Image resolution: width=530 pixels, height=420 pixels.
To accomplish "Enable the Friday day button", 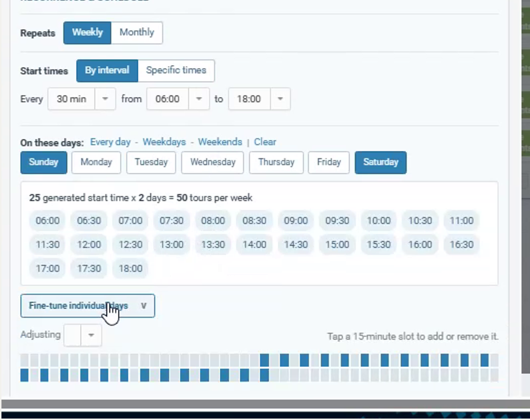I will click(329, 163).
